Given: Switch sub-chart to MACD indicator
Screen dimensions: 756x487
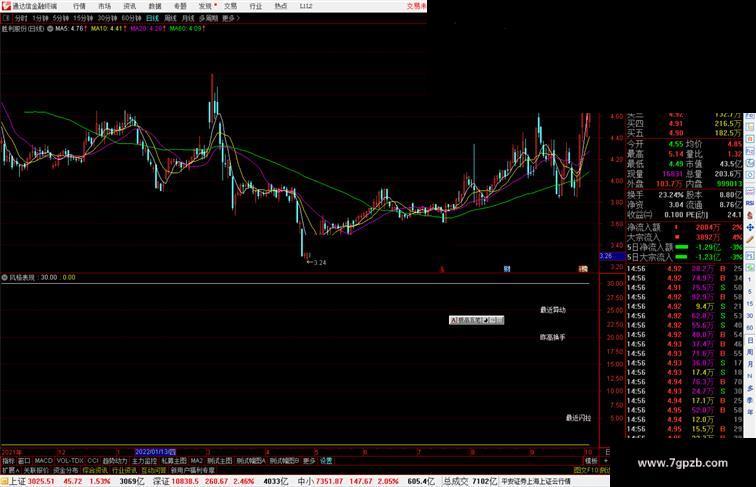Looking at the screenshot, I should [43, 461].
